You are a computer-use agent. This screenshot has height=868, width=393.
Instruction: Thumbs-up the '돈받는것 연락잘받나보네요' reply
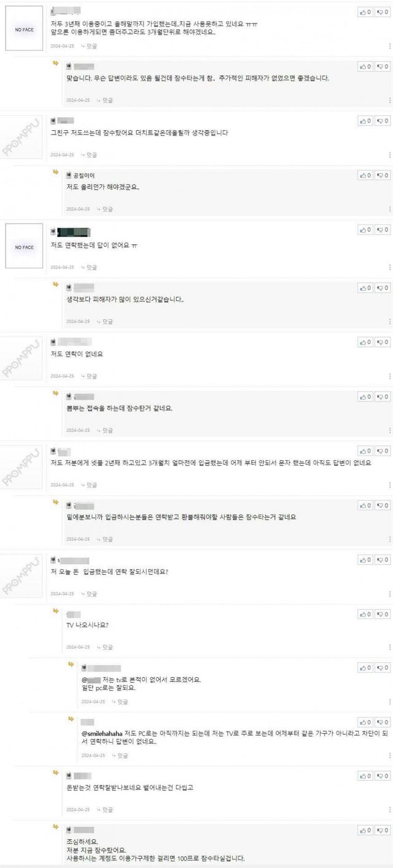click(366, 777)
